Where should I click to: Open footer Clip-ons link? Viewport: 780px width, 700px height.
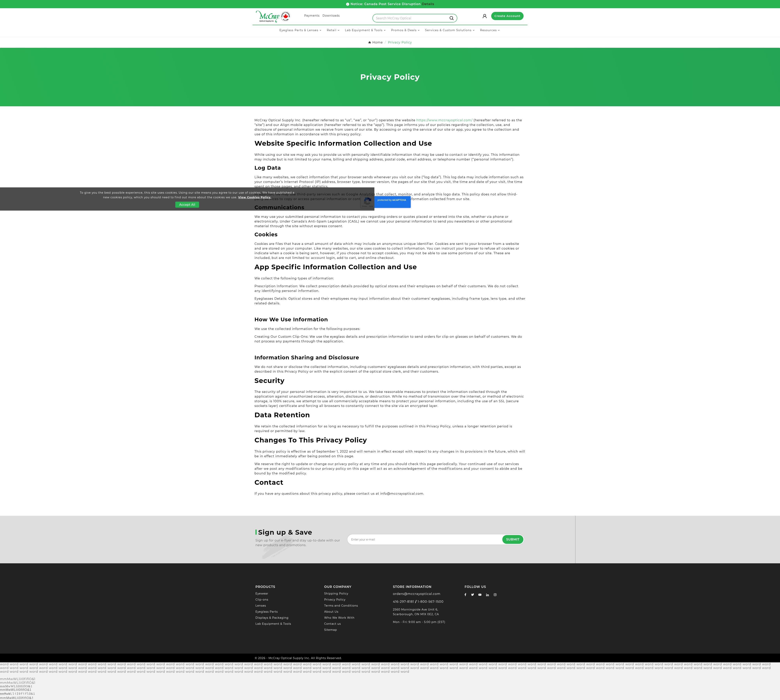pos(262,600)
